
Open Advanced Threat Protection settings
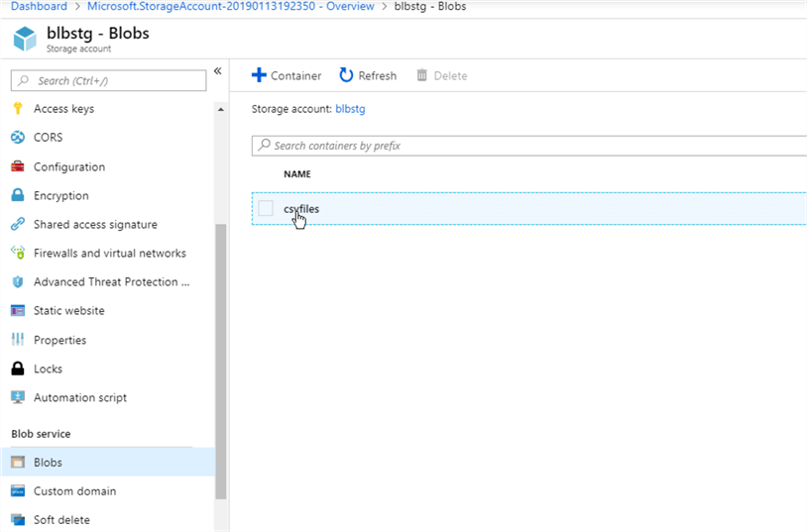(x=112, y=282)
